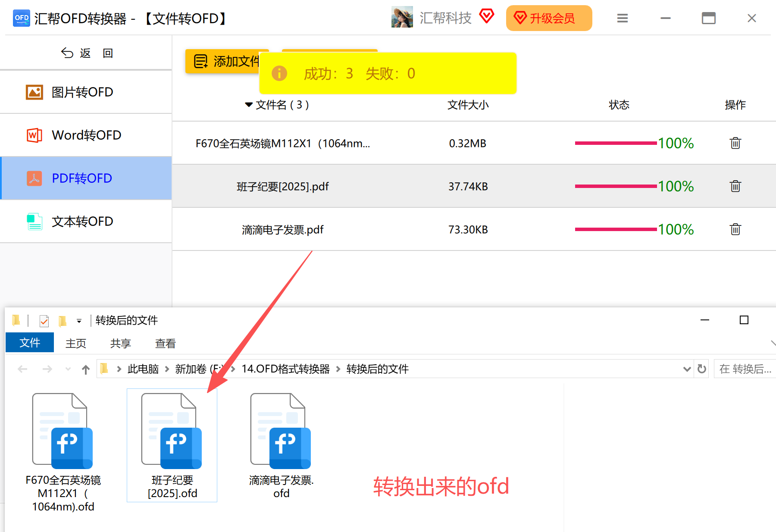The height and width of the screenshot is (532, 776).
Task: Open the 共享 ribbon tab
Action: click(121, 343)
